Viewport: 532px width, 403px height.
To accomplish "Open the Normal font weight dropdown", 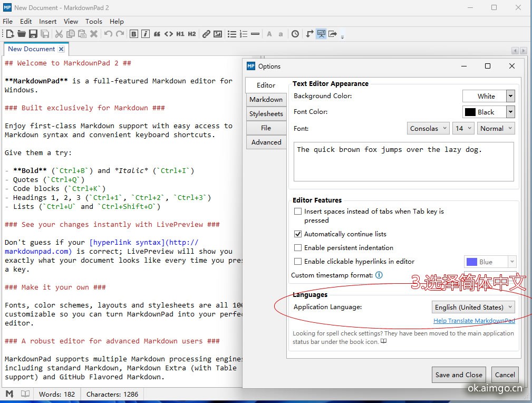I will [496, 128].
